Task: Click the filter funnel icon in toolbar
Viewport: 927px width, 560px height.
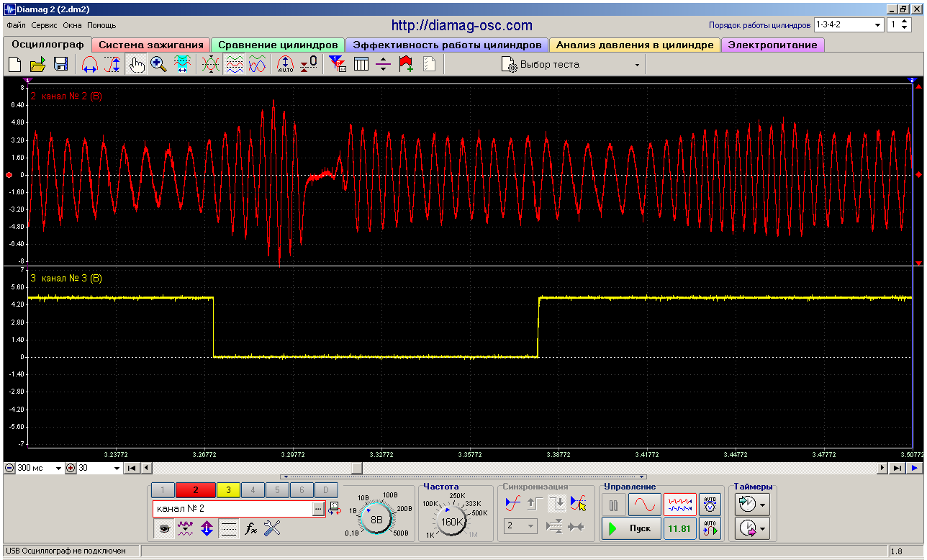Action: [x=337, y=64]
